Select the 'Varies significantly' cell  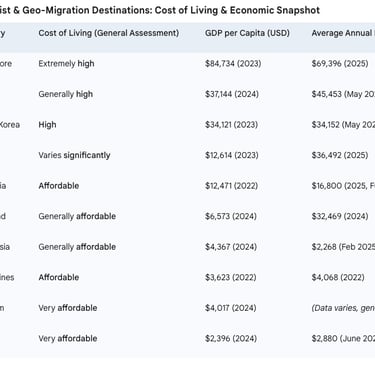point(74,155)
